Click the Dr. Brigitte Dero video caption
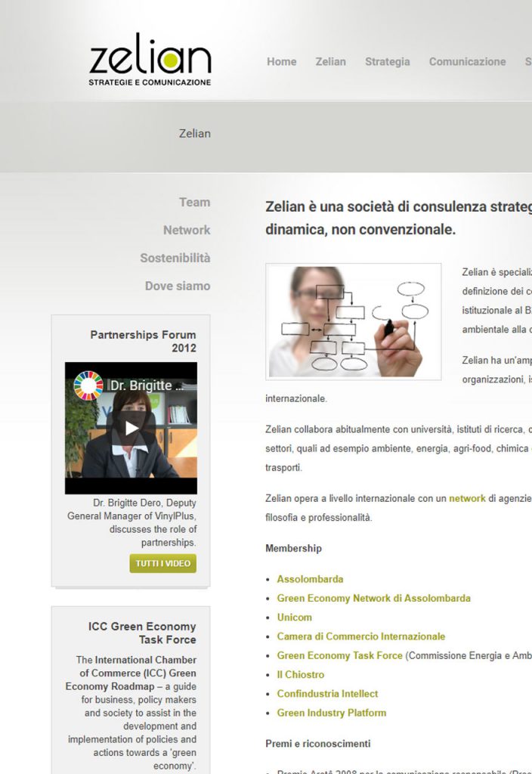 (x=131, y=523)
